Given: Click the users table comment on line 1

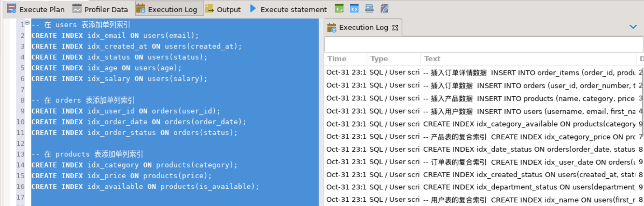Looking at the screenshot, I should (81, 25).
